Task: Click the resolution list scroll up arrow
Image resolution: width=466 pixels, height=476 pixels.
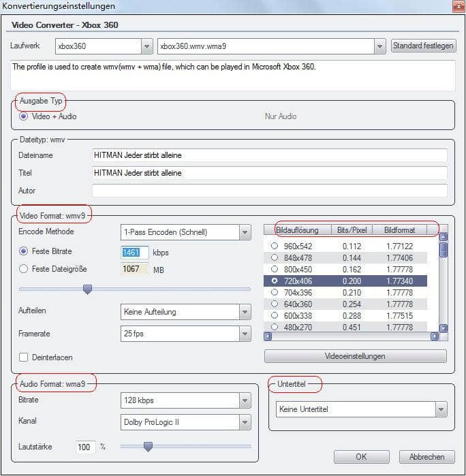Action: pyautogui.click(x=444, y=237)
